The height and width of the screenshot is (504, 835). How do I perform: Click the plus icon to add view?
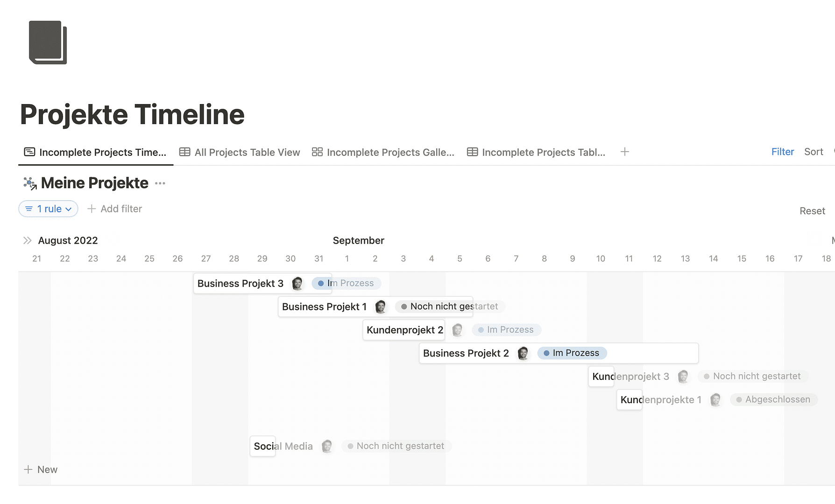coord(625,152)
